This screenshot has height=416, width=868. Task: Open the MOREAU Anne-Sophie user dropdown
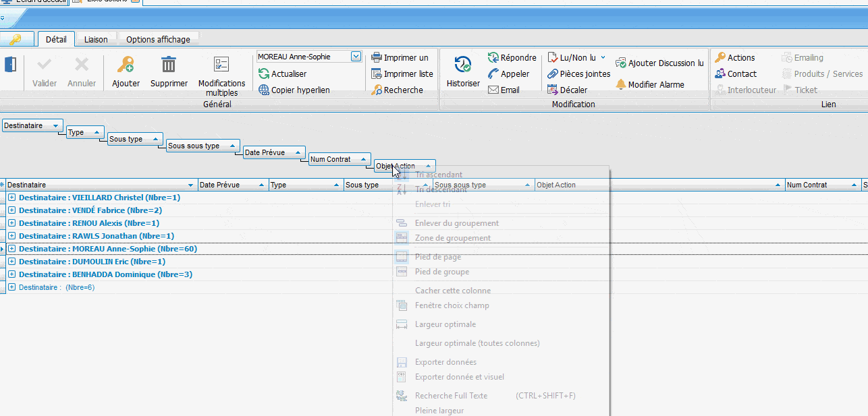(x=356, y=57)
